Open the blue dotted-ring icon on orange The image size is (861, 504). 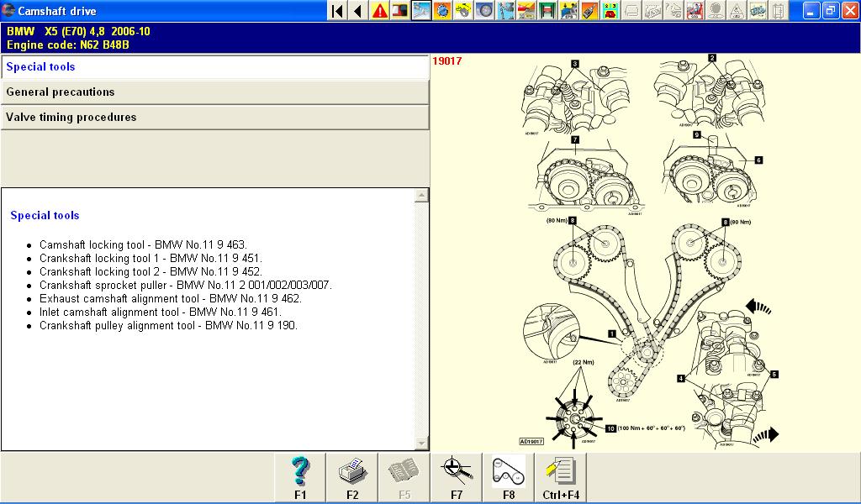click(442, 10)
